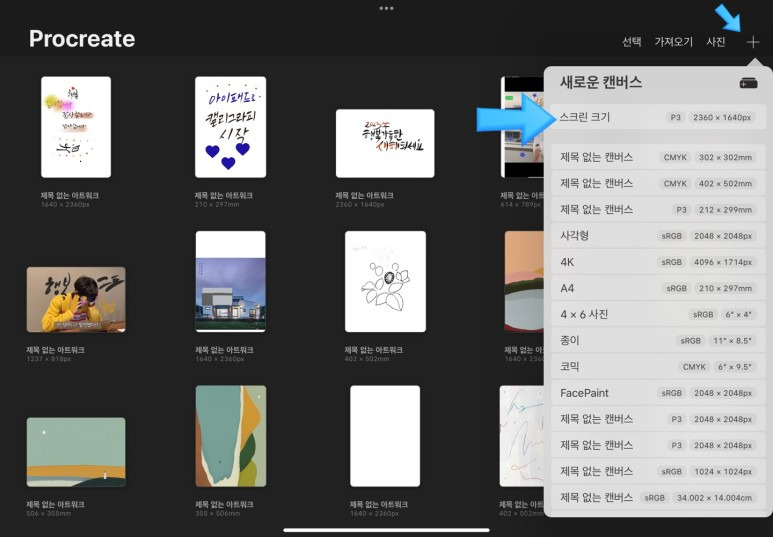This screenshot has width=773, height=537.
Task: Open the colorful calligraphy artwork in top-left
Action: tap(76, 127)
